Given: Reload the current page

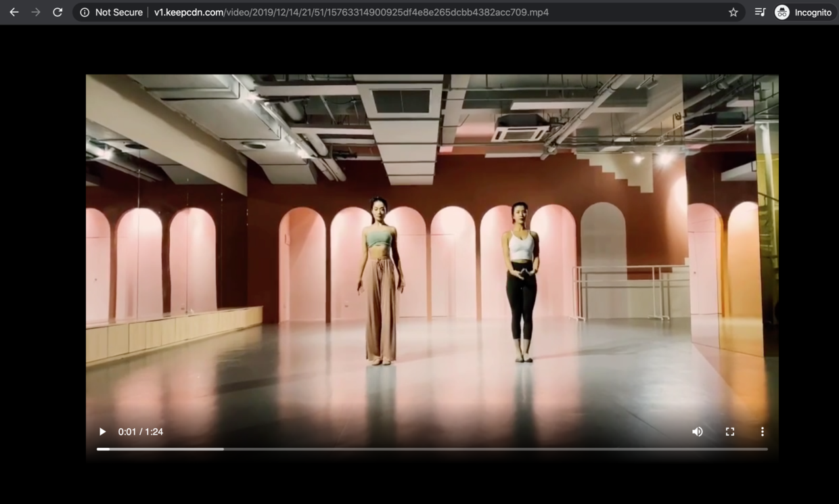Looking at the screenshot, I should pyautogui.click(x=58, y=12).
